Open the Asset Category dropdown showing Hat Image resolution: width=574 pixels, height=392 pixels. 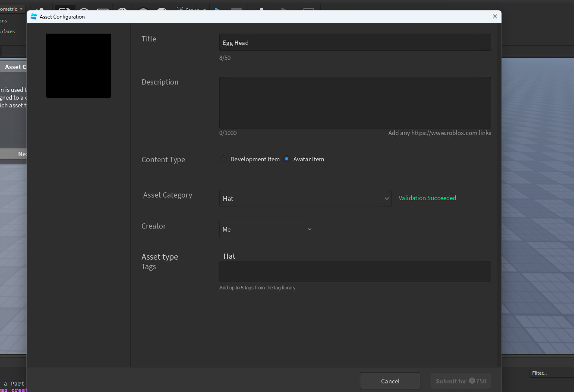(x=305, y=198)
